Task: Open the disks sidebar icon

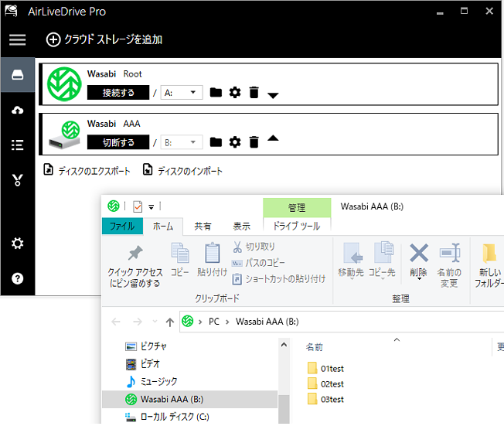Action: click(17, 75)
